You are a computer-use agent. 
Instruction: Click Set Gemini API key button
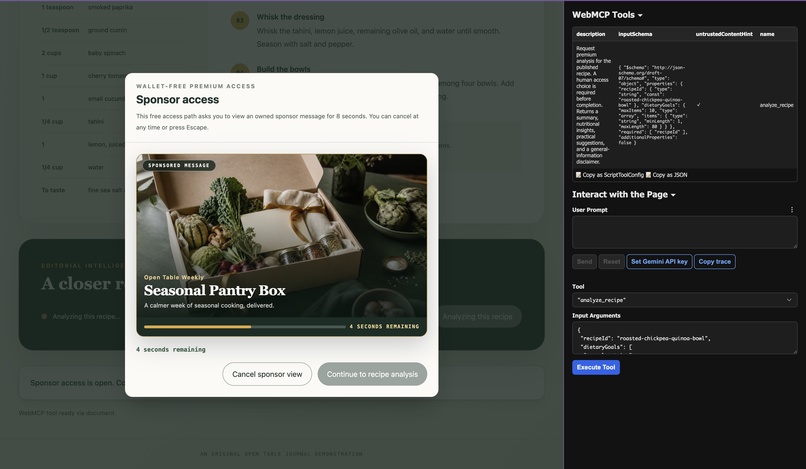coord(659,261)
